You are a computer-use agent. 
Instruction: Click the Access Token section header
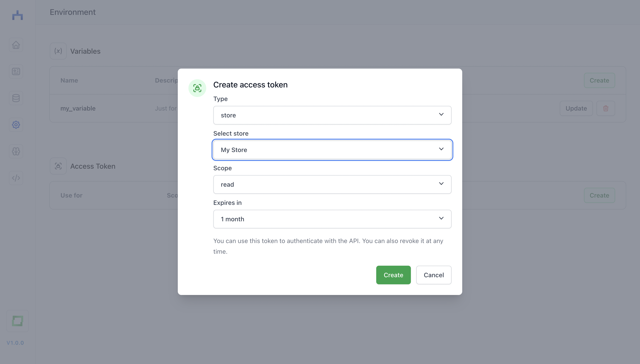(x=92, y=166)
